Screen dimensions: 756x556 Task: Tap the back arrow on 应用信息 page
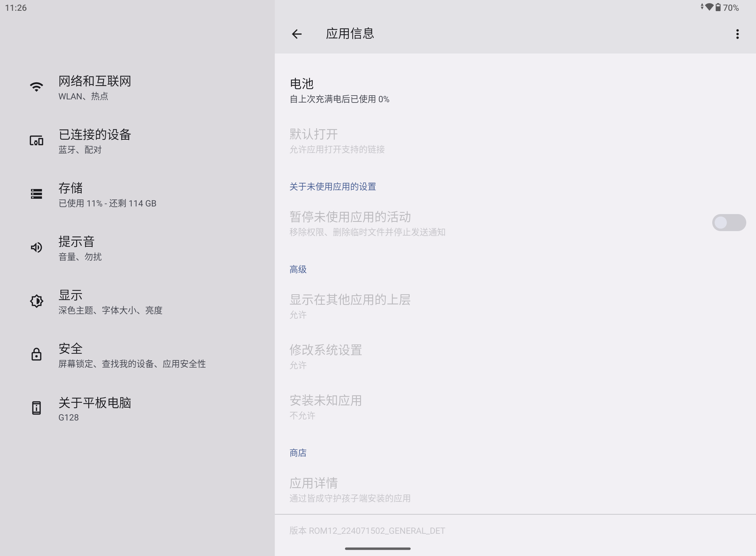click(296, 33)
